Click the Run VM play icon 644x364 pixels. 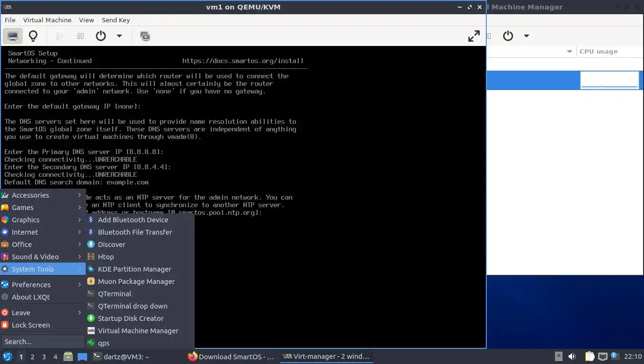tap(60, 36)
